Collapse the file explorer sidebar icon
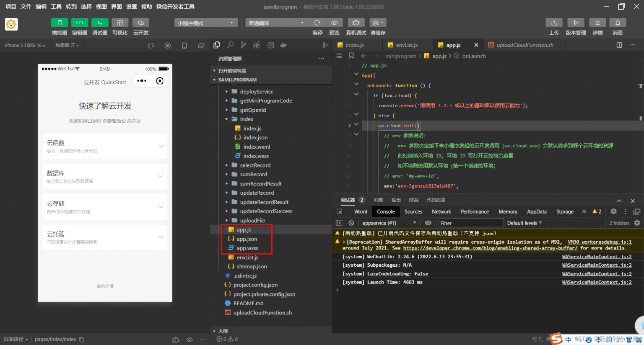644x345 pixels. pos(326,45)
